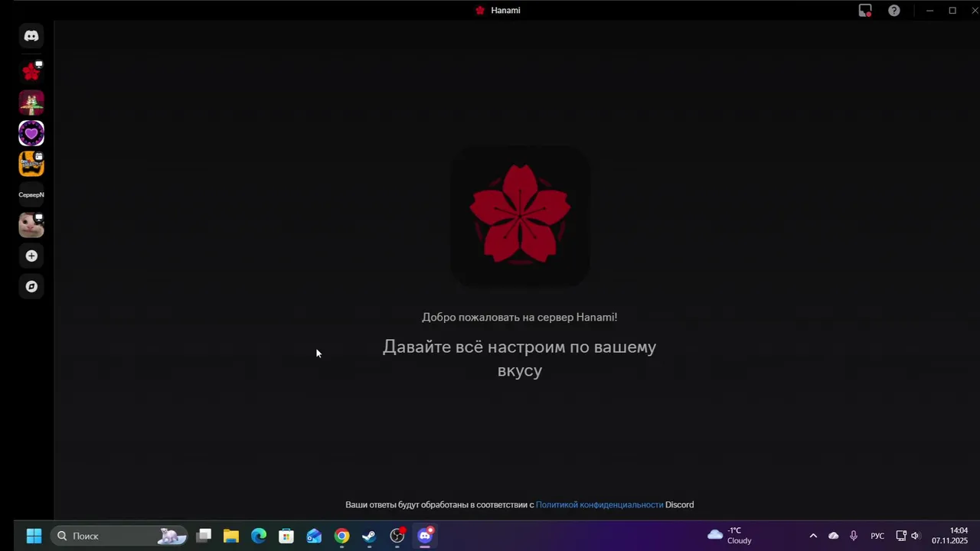Open Discord help question mark icon
Screen dimensions: 980x551
[894, 11]
